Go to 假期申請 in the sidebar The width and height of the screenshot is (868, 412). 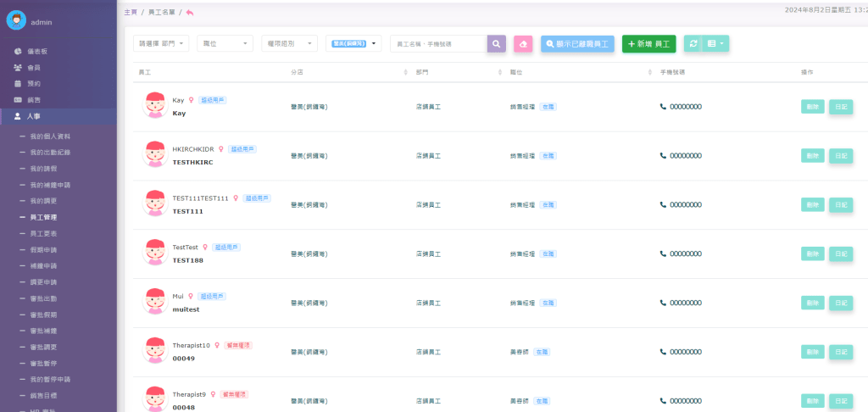43,249
